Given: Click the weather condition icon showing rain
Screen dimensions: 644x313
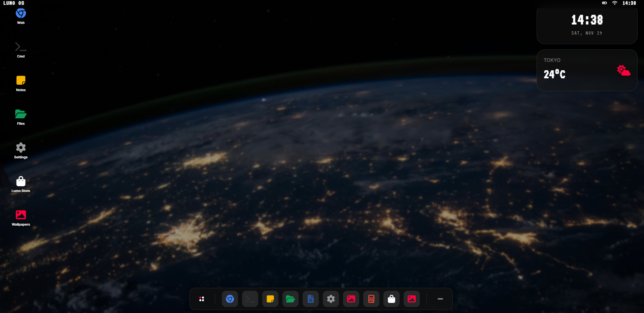Looking at the screenshot, I should click(624, 71).
